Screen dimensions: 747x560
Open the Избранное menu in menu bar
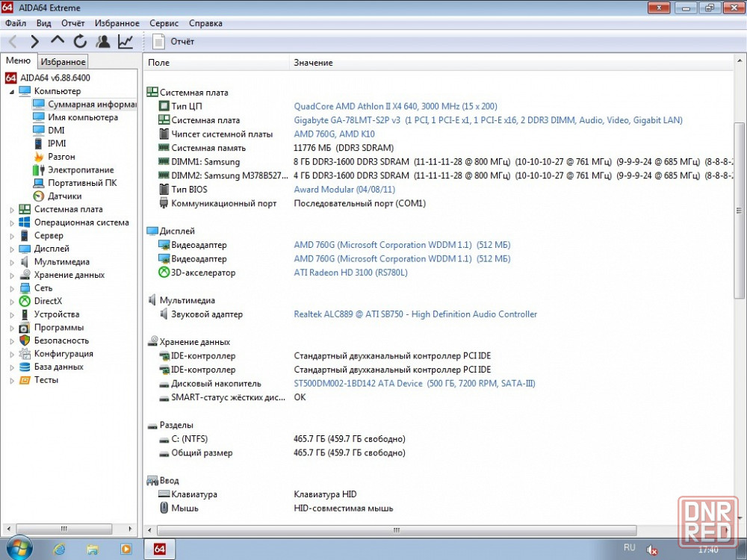117,23
